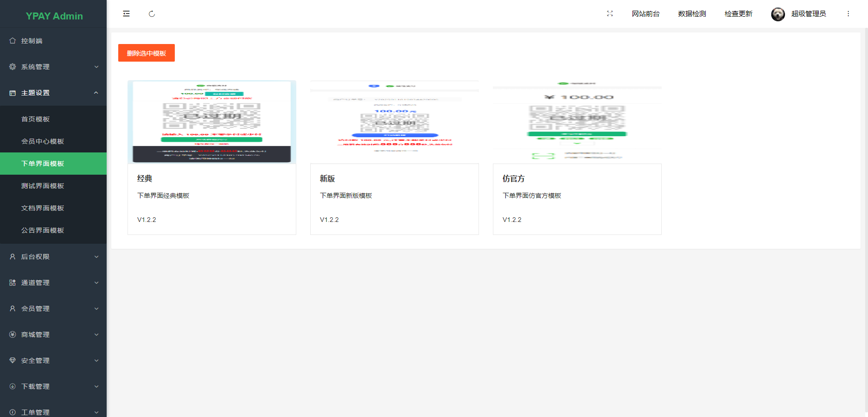
Task: Select the 安全管理 shield icon
Action: pos(13,360)
